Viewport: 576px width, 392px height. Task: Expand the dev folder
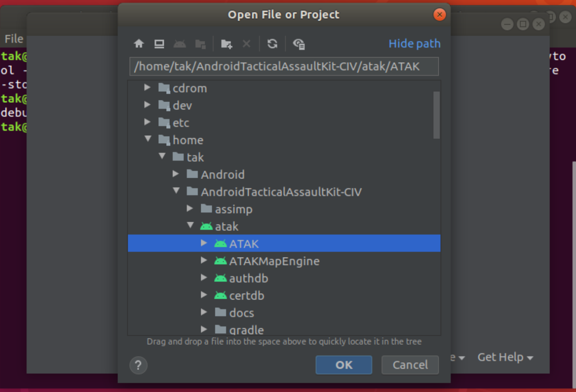click(x=147, y=105)
